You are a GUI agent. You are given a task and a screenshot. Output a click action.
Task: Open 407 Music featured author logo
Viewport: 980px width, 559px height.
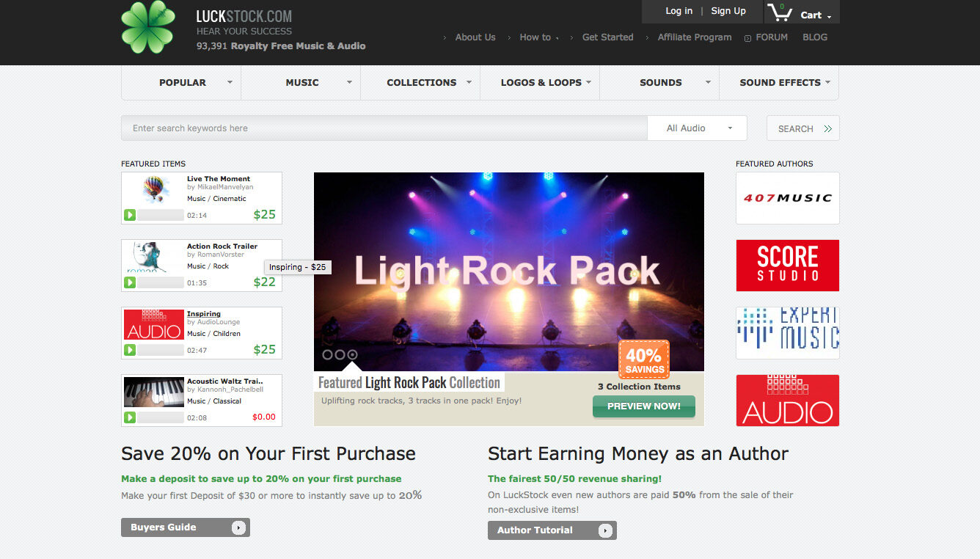tap(788, 198)
